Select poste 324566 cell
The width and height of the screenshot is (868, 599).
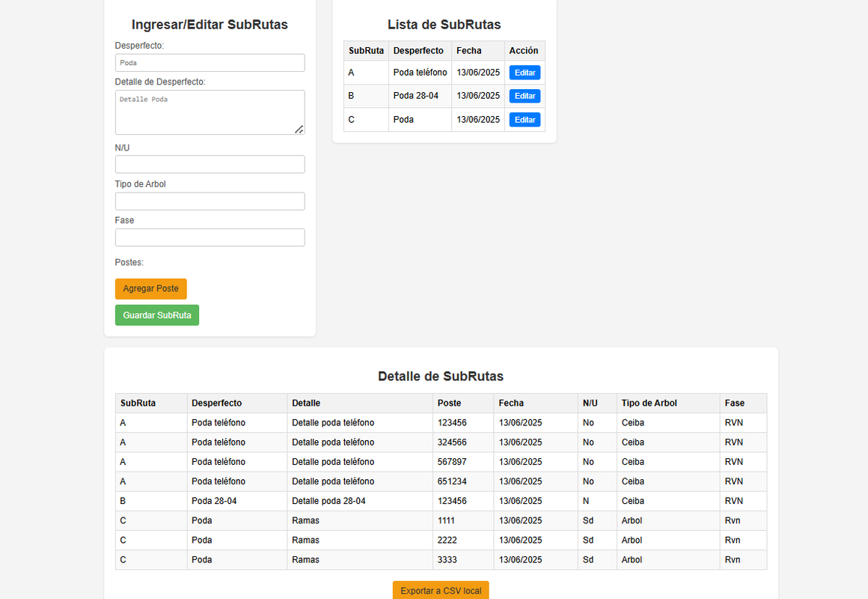462,443
